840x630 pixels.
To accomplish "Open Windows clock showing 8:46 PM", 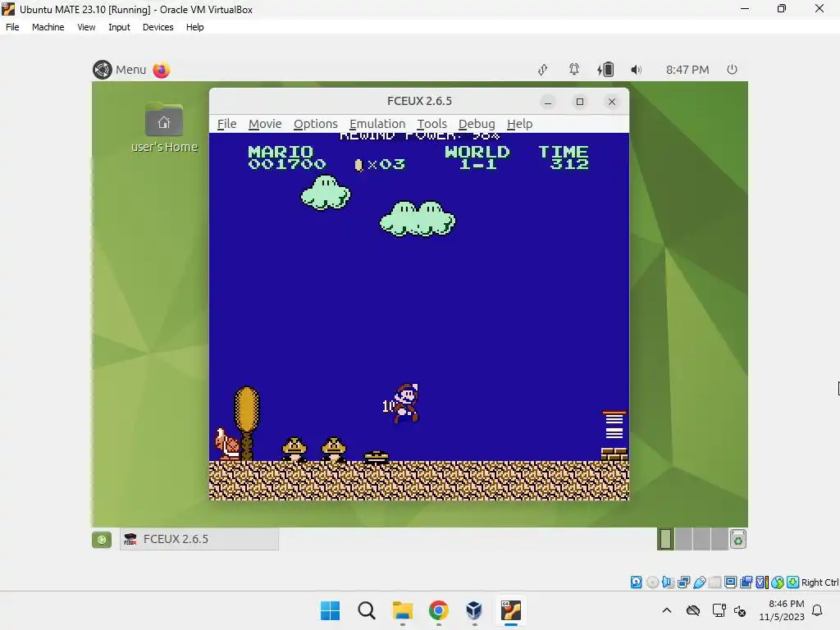I will coord(782,610).
